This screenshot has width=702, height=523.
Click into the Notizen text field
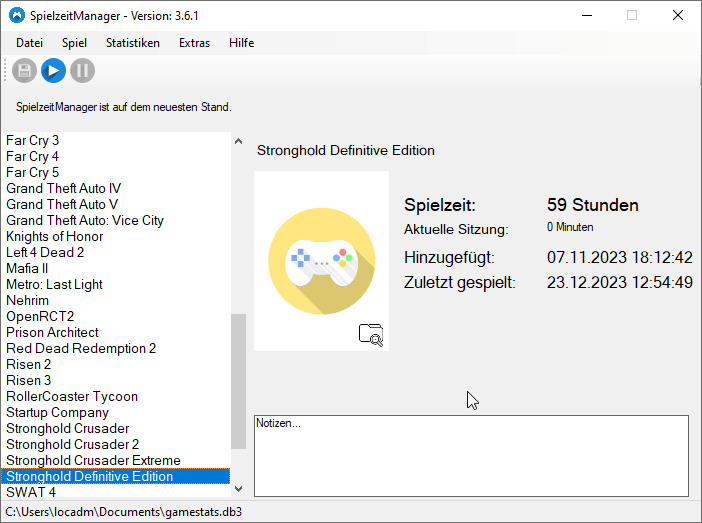(x=470, y=455)
